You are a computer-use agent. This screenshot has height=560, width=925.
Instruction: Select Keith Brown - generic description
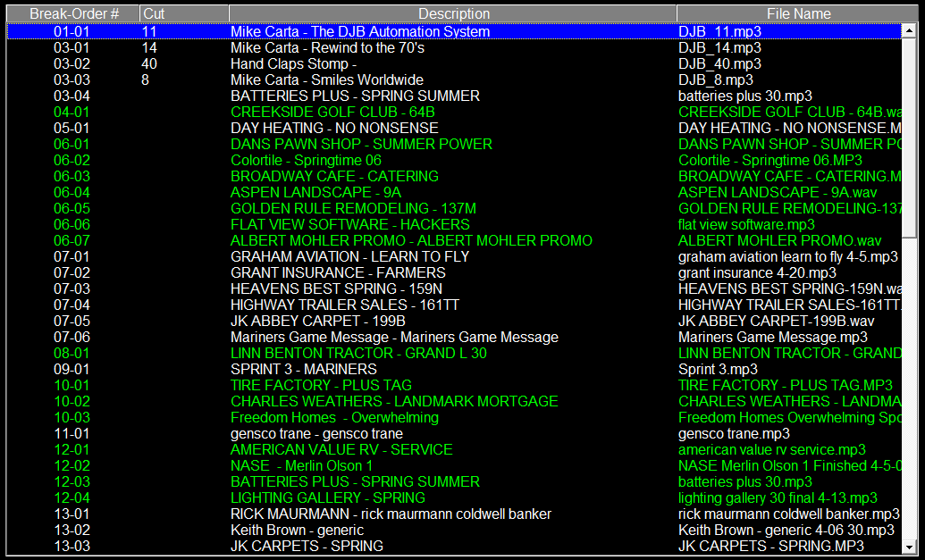[x=297, y=530]
